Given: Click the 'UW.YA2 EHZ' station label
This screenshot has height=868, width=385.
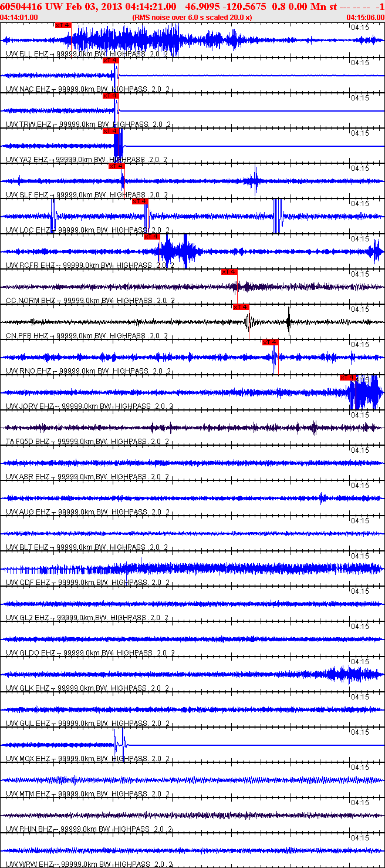Looking at the screenshot, I should click(28, 159).
